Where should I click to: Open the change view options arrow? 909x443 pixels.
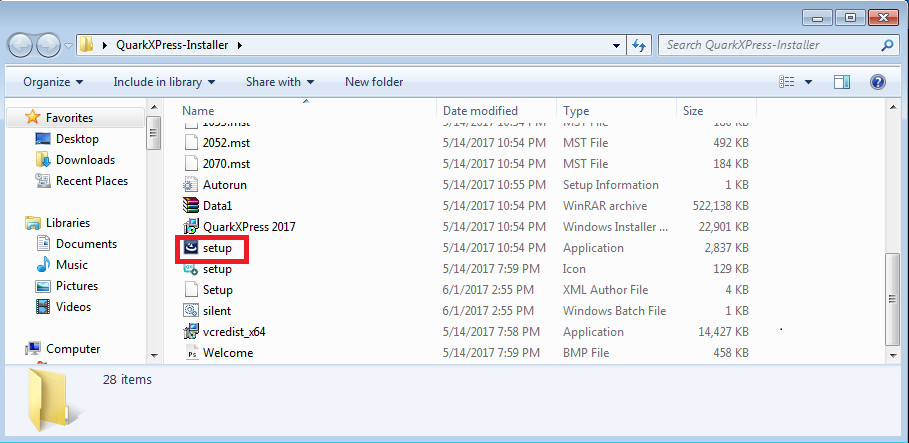pyautogui.click(x=809, y=82)
